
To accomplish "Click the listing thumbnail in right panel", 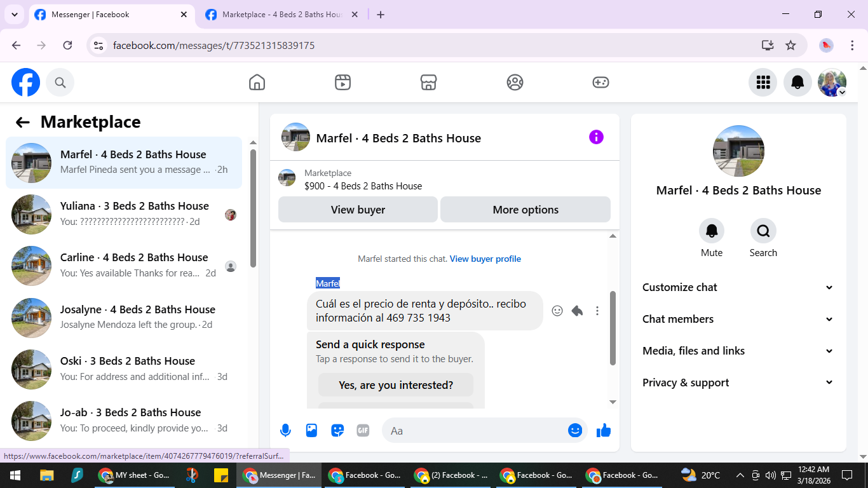I will point(738,151).
